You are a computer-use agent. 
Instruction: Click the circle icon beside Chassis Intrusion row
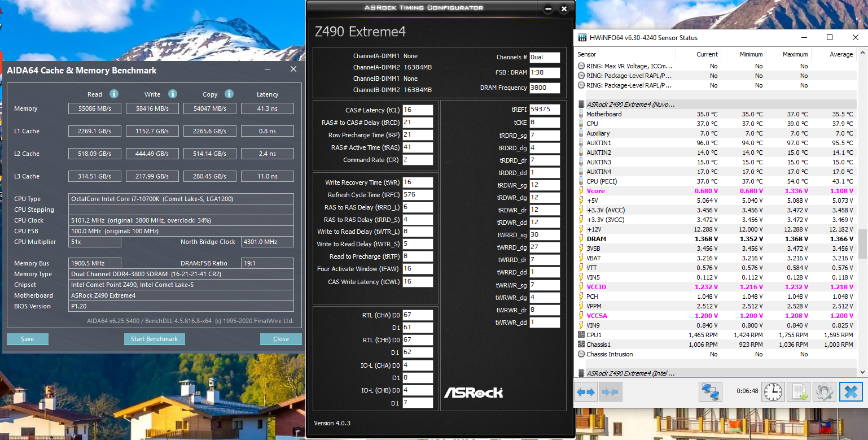pyautogui.click(x=581, y=354)
